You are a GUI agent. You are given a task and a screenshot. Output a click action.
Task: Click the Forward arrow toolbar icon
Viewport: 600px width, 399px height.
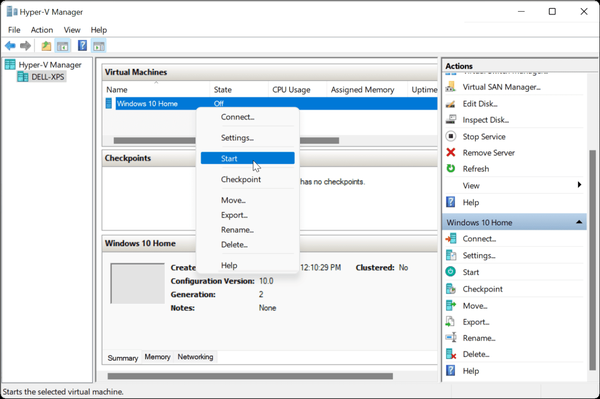point(25,46)
